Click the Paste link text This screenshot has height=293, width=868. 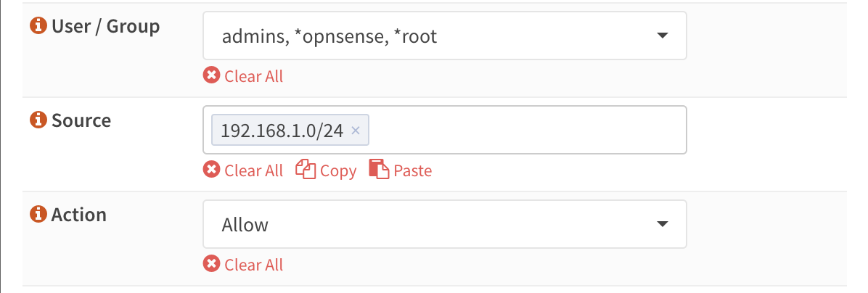click(412, 171)
